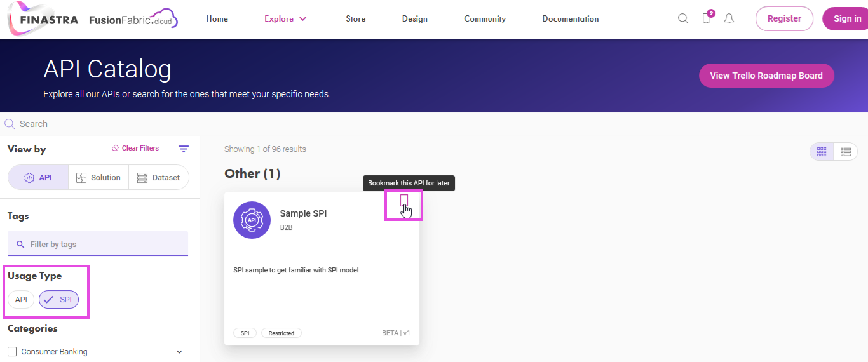868x362 pixels.
Task: Go to the Home menu
Action: (217, 18)
